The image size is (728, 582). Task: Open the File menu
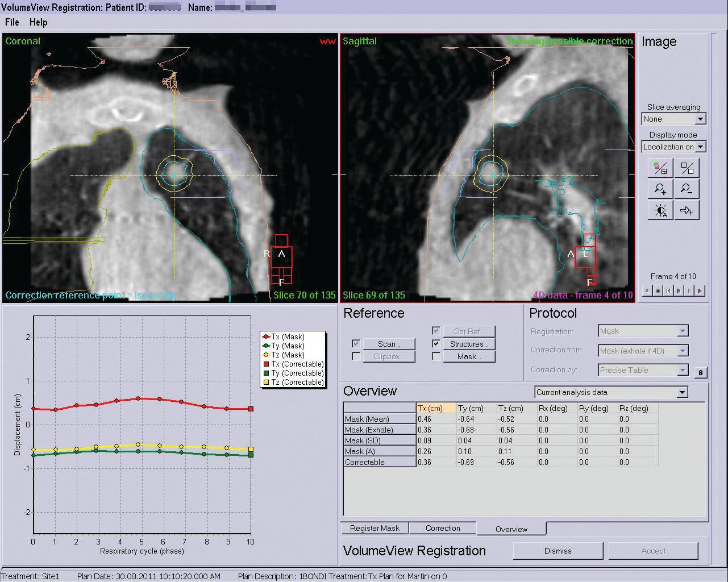click(x=12, y=22)
